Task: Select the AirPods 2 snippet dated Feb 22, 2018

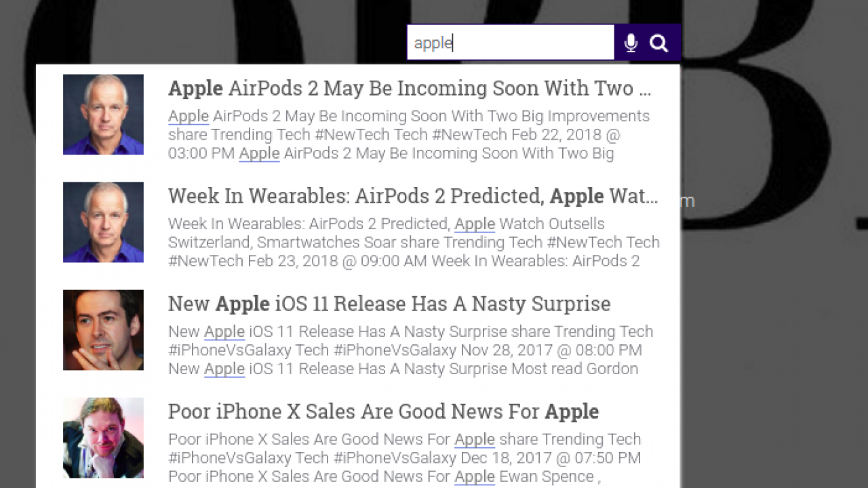Action: click(409, 135)
